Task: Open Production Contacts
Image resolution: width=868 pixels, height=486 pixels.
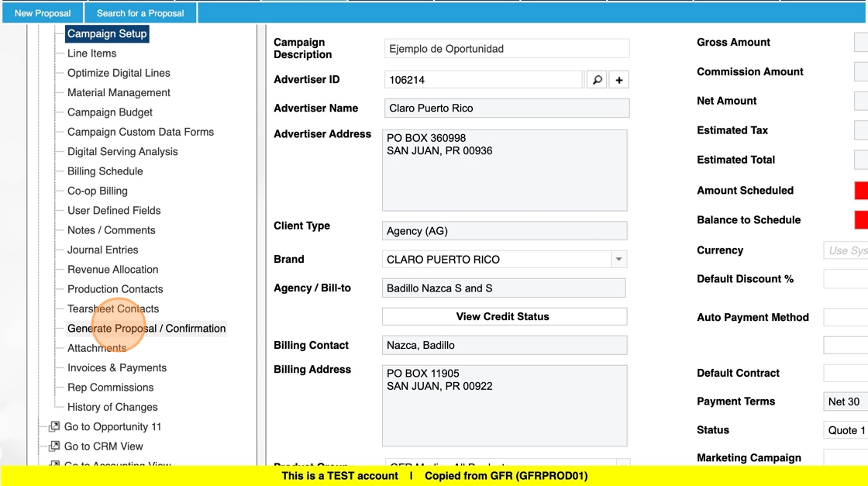Action: click(115, 289)
